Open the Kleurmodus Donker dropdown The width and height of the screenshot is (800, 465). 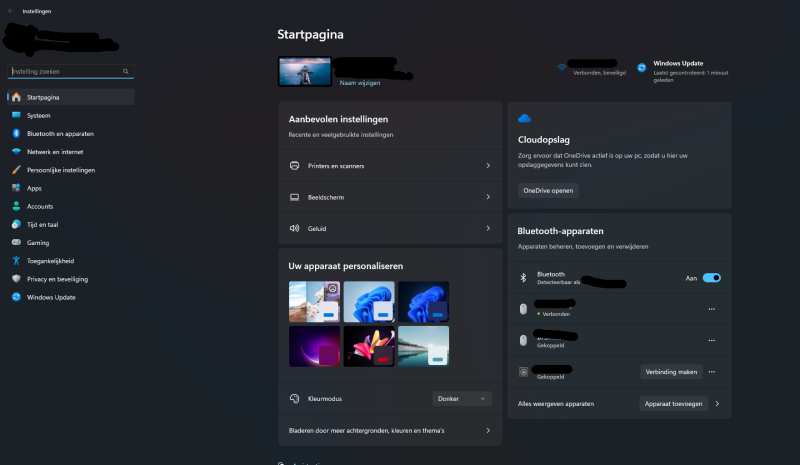[463, 398]
